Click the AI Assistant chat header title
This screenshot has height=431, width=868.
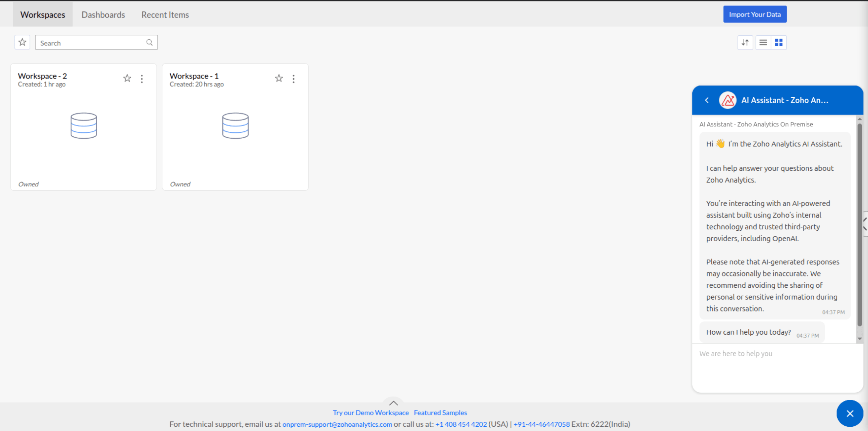coord(785,100)
